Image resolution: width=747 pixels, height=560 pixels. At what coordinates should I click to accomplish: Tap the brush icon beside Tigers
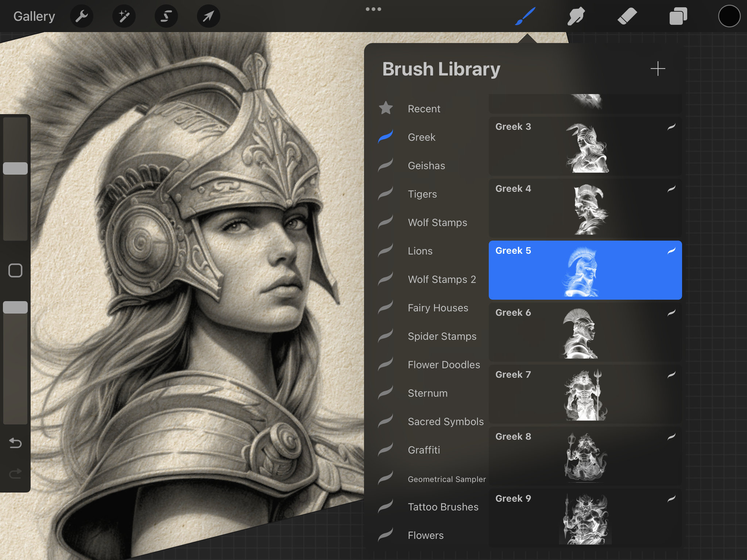[x=386, y=193]
